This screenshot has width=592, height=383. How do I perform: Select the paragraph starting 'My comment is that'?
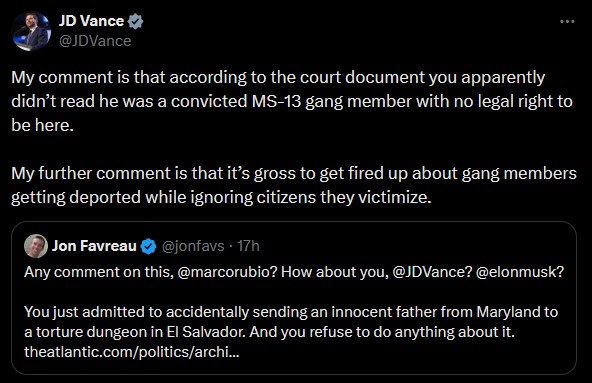[x=292, y=101]
